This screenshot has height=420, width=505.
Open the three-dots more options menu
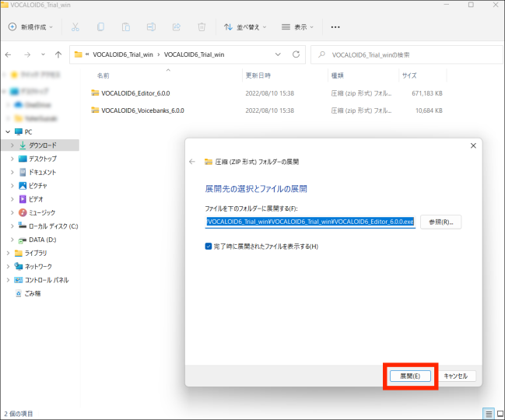tap(335, 26)
